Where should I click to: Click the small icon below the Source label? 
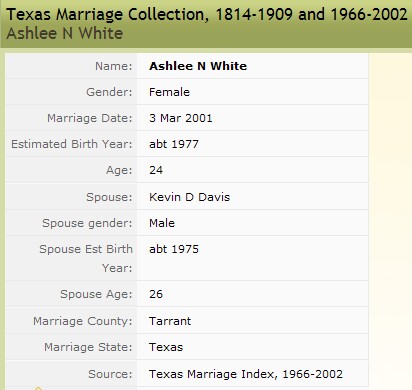click(38, 388)
